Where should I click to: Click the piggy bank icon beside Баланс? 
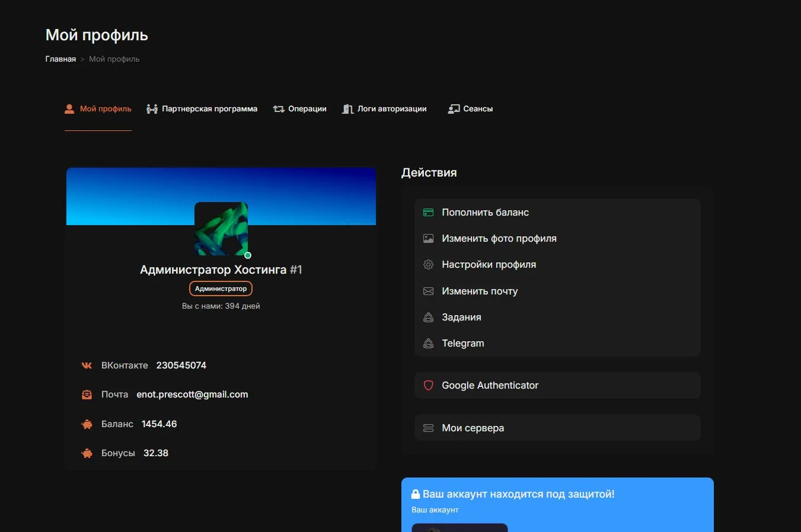click(x=87, y=424)
